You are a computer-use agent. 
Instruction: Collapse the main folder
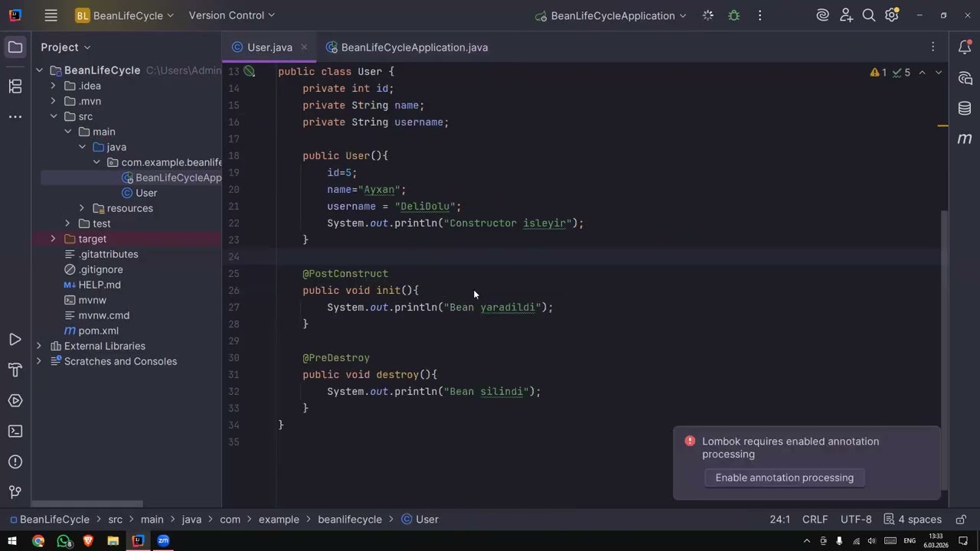tap(68, 132)
